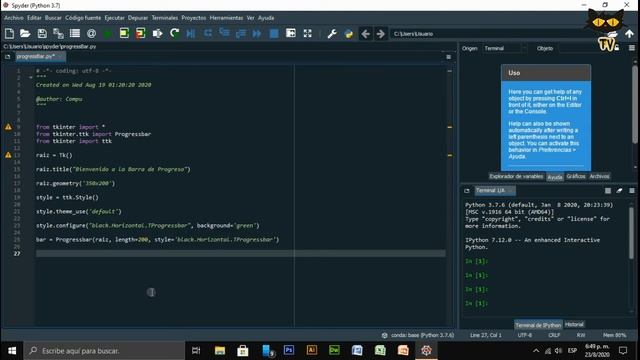Interrupt kernel with console stop square
The height and width of the screenshot is (360, 640).
pos(608,191)
